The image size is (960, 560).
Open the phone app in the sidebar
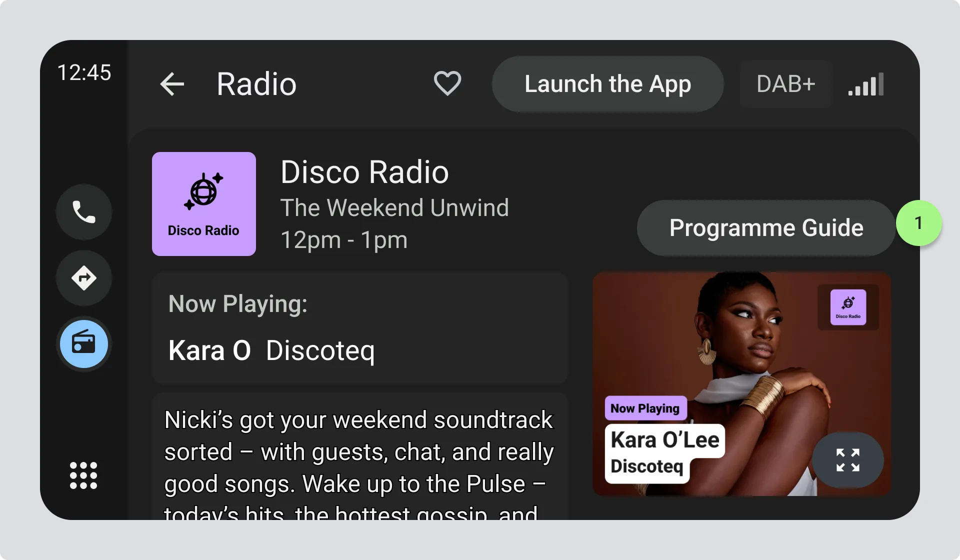tap(84, 212)
